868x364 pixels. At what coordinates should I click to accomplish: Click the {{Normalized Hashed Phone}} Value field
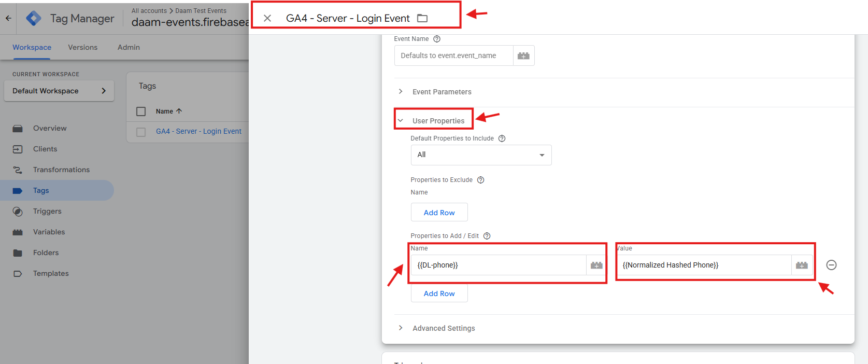click(704, 265)
